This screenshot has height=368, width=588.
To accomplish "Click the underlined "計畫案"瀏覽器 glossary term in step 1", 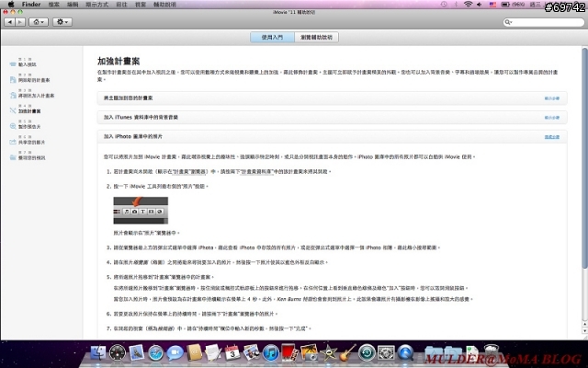I will coord(190,172).
